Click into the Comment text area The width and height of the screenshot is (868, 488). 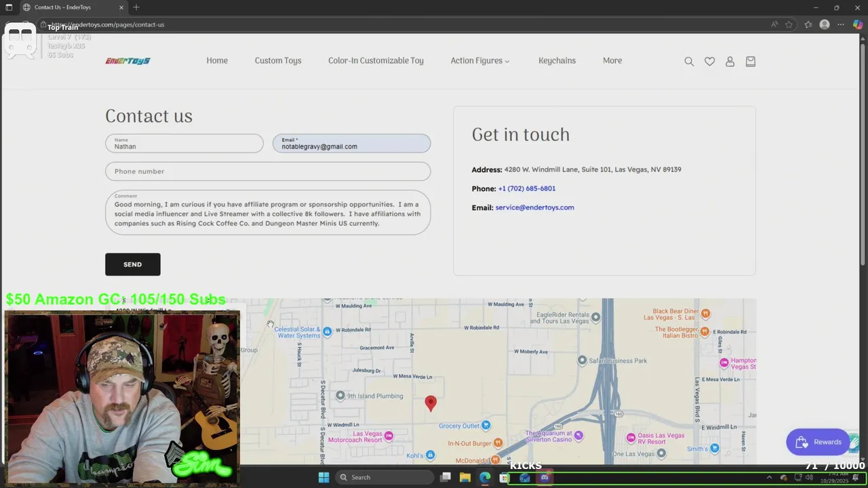coord(268,213)
